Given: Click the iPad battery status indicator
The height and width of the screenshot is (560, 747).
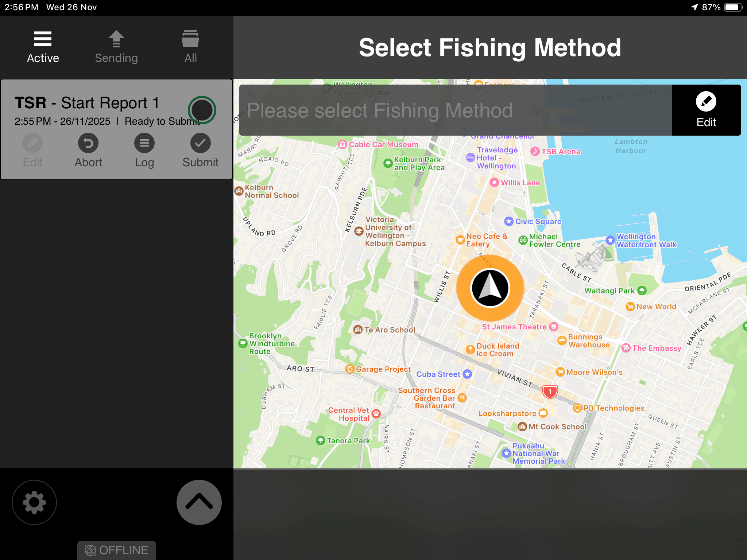Looking at the screenshot, I should pyautogui.click(x=732, y=7).
